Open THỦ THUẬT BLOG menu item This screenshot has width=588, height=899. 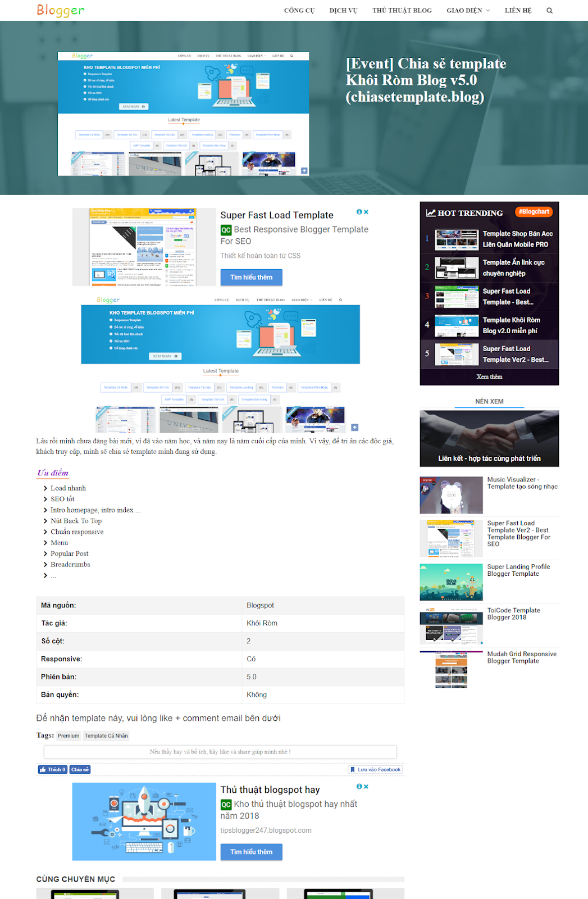[x=402, y=10]
